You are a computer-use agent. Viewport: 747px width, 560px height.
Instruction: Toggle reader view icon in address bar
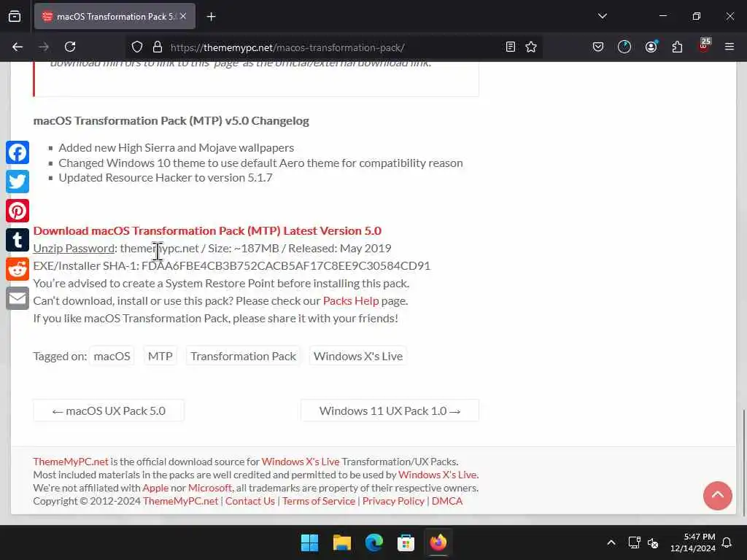tap(510, 47)
